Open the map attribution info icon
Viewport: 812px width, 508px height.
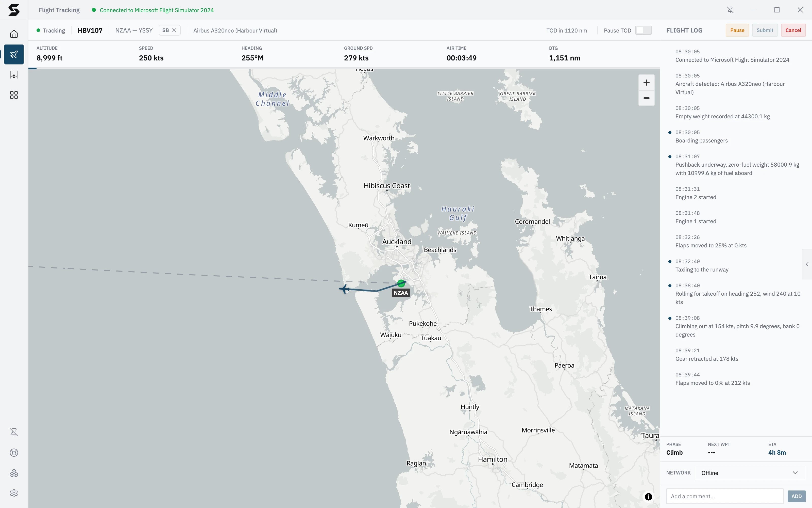click(648, 497)
